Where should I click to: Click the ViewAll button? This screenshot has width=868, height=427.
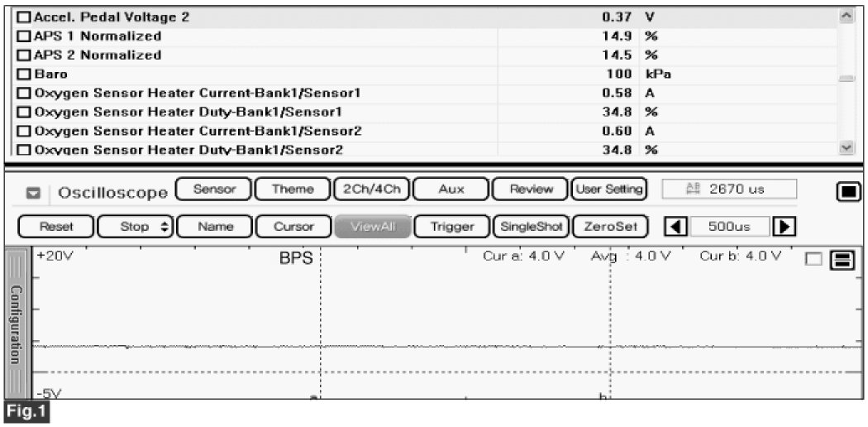[372, 226]
